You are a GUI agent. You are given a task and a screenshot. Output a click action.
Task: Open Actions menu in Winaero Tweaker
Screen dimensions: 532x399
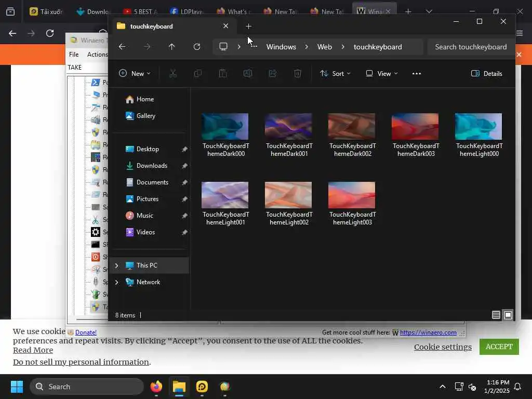97,54
